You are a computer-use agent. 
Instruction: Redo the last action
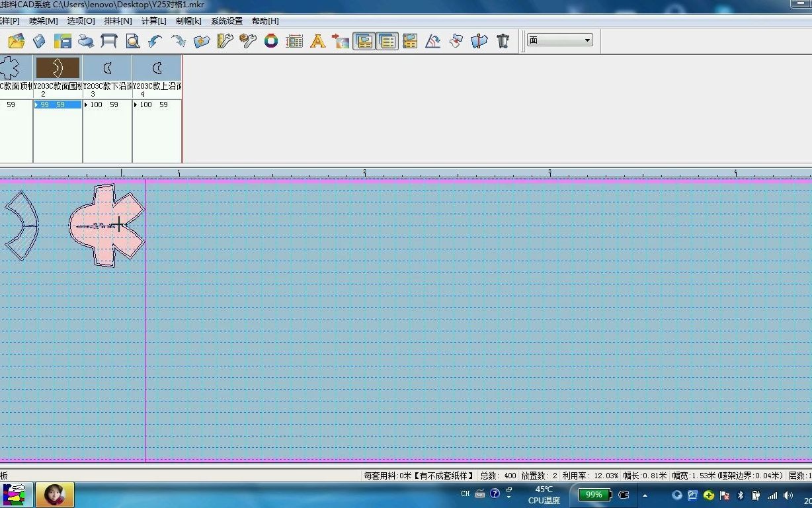[179, 40]
